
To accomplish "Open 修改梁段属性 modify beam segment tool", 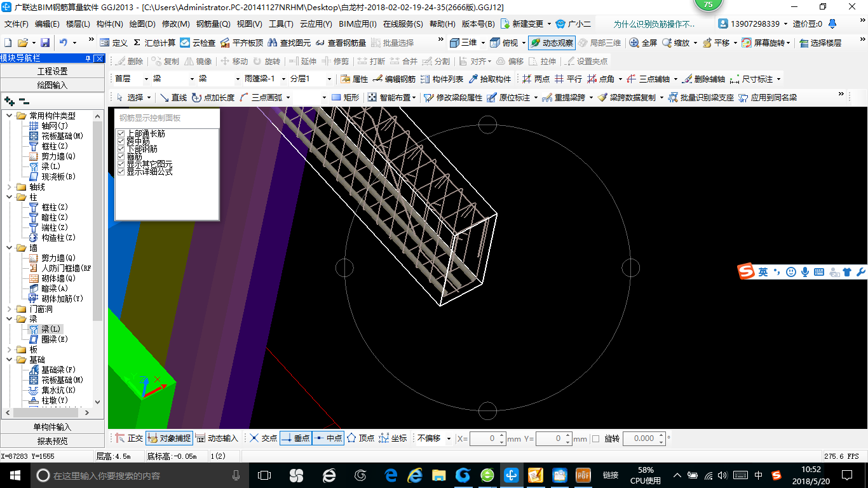I will tap(452, 97).
